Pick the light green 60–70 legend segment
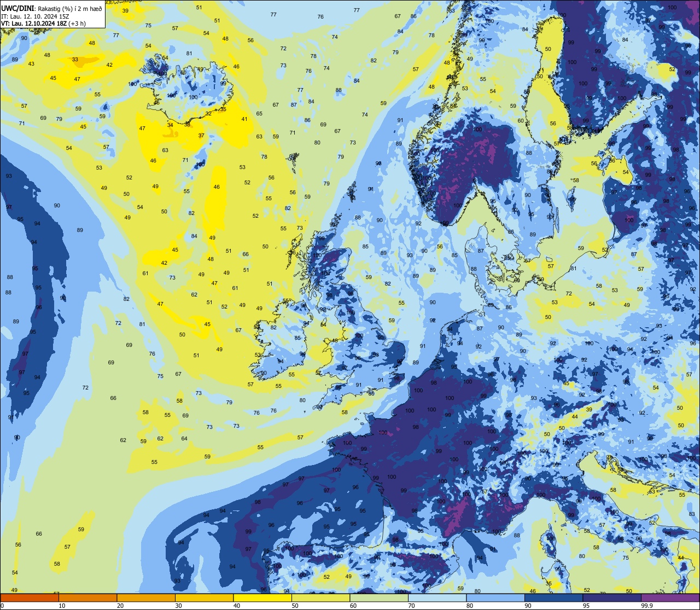700x610 pixels. point(379,597)
